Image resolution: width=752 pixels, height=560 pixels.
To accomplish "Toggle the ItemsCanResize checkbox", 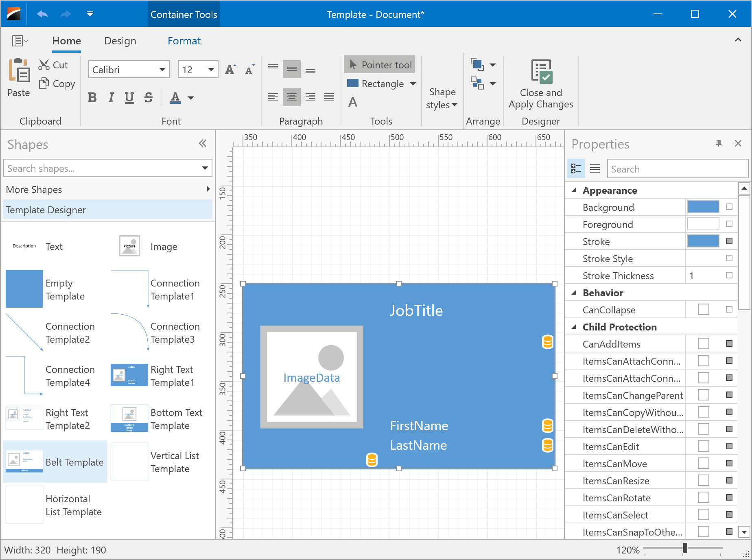I will (704, 480).
